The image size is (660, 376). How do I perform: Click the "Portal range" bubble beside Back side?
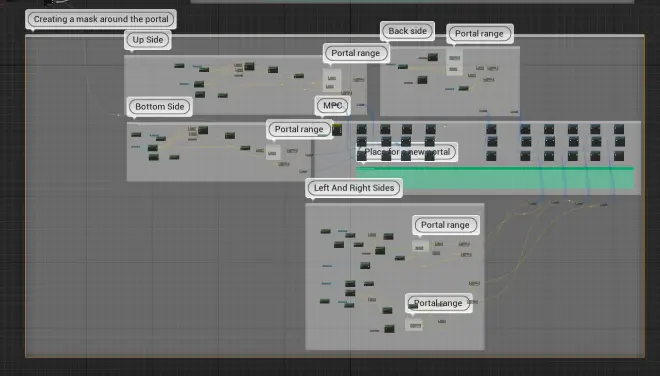point(479,34)
